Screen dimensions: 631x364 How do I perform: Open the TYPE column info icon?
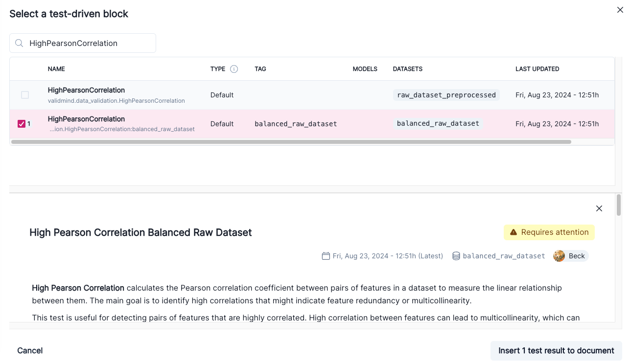point(234,69)
